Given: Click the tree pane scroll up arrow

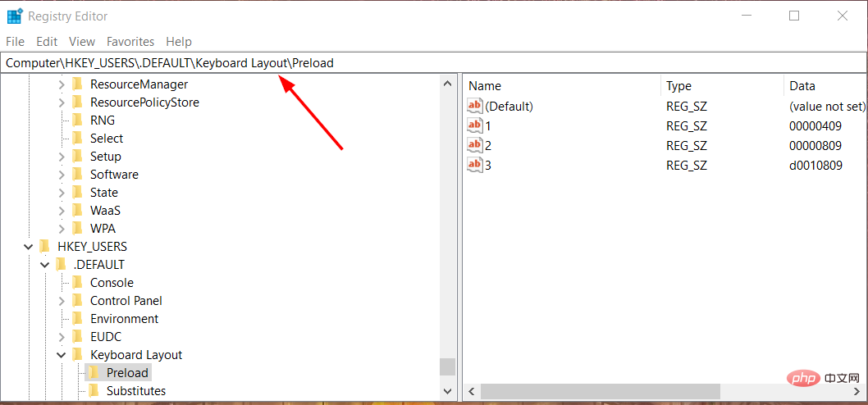Looking at the screenshot, I should [447, 84].
